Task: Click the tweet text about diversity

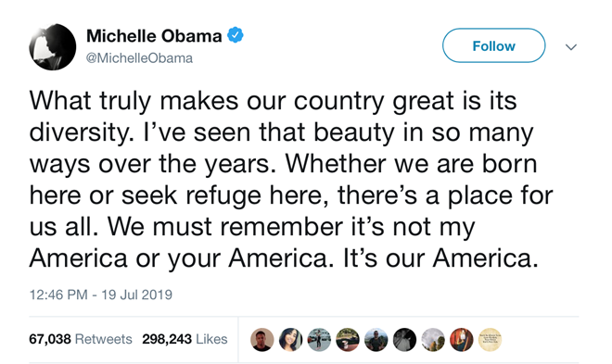Action: [x=291, y=180]
